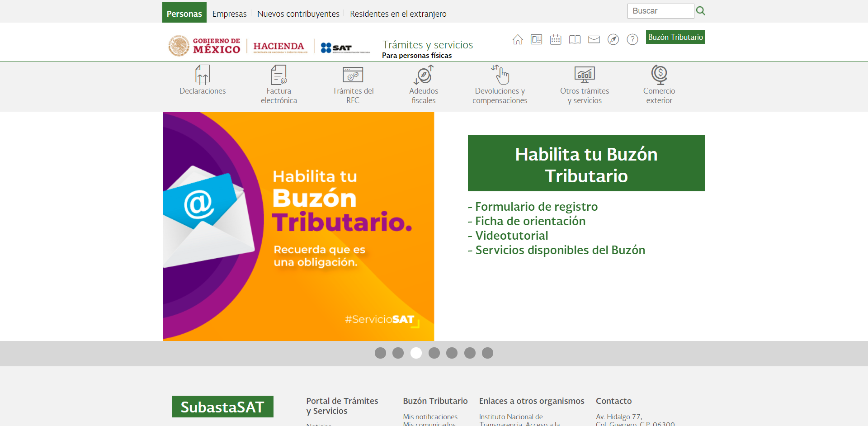Click the SAT logo
This screenshot has width=868, height=426.
click(x=345, y=47)
